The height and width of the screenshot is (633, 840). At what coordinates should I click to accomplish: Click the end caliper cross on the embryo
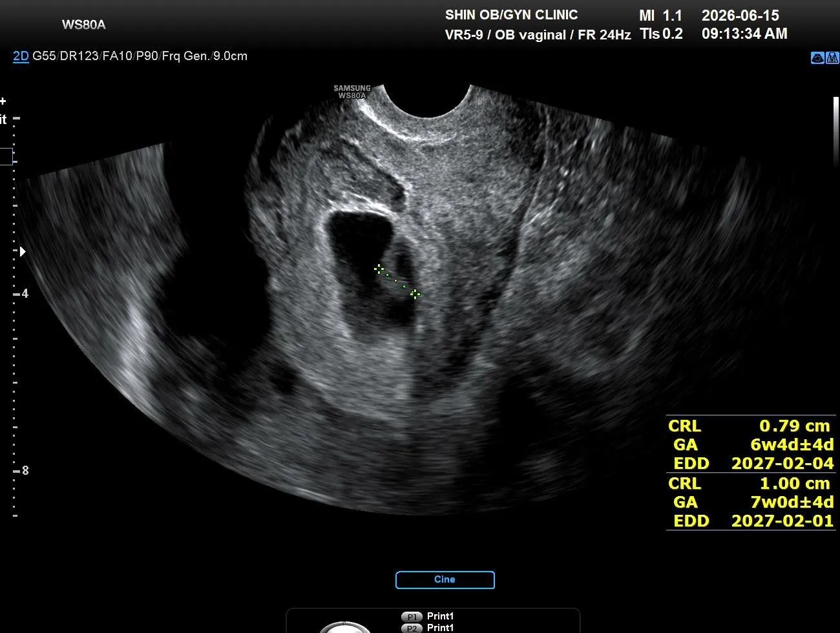pos(415,294)
